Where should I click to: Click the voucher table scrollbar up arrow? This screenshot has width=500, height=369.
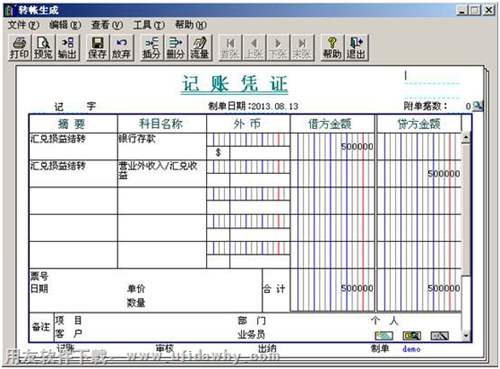(x=466, y=138)
